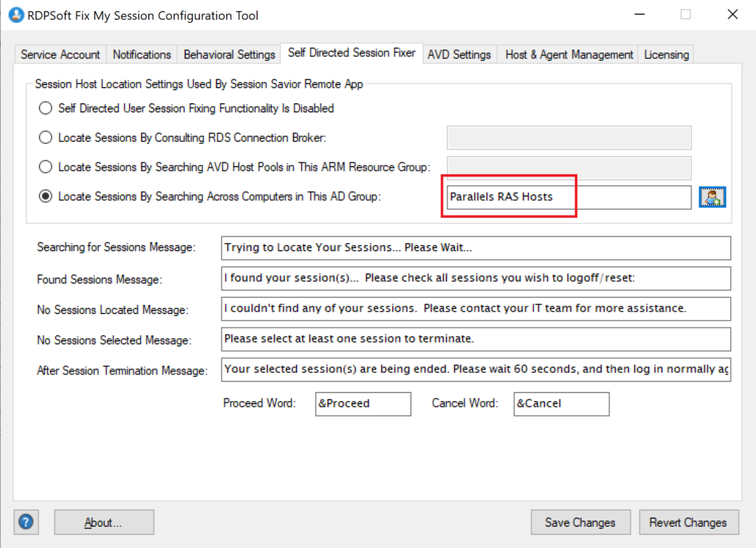Viewport: 756px width, 548px height.
Task: Click the help question mark icon
Action: coord(26,521)
